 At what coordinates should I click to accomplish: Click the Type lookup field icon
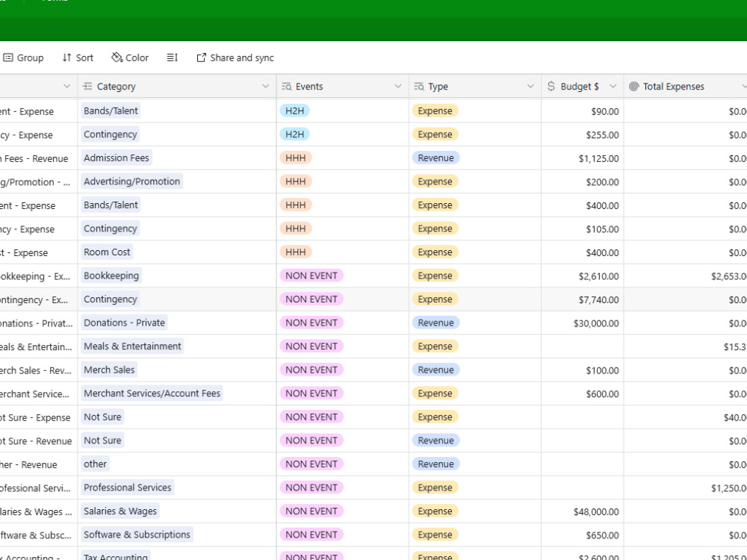419,87
